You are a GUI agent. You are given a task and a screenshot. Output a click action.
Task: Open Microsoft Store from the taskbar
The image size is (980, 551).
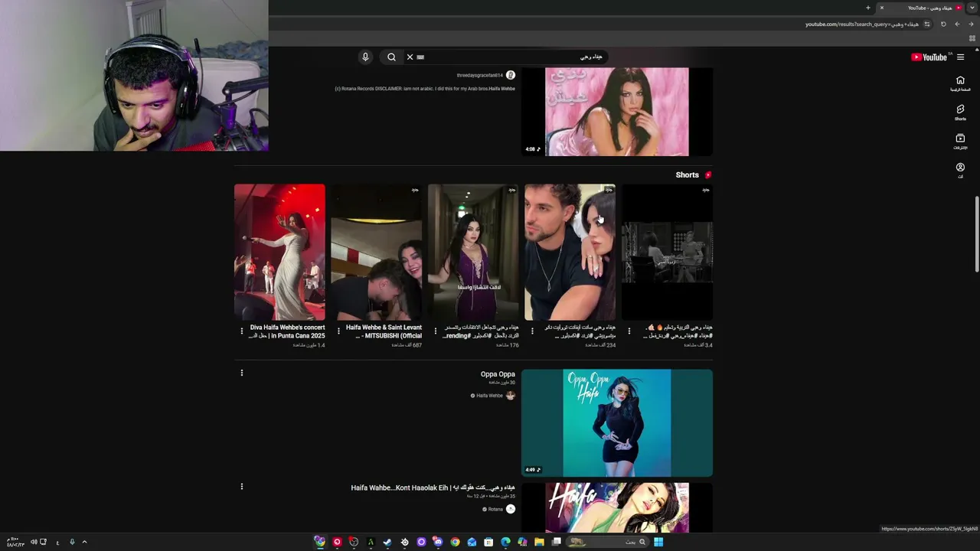coord(488,542)
